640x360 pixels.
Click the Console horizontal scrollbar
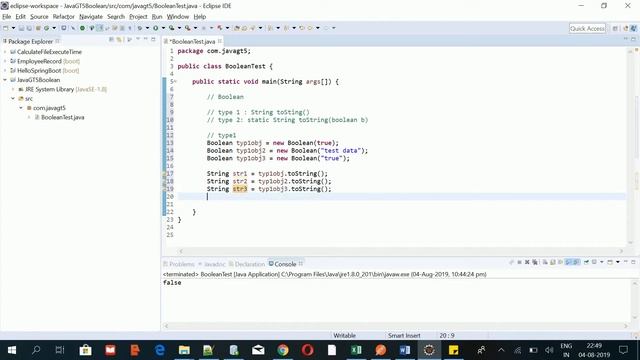click(396, 326)
